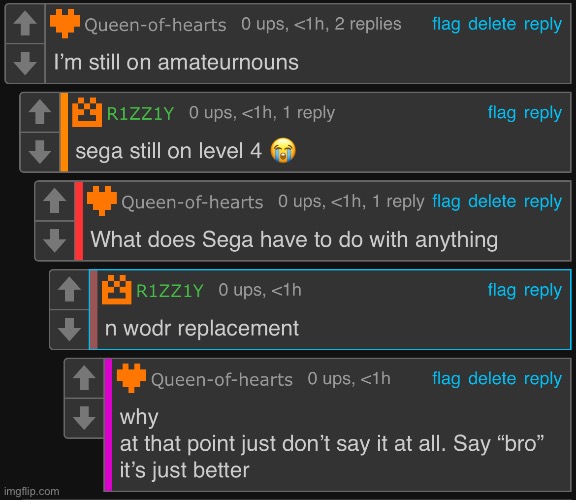Upvote the "What does Sega have to do" comment

coord(54,201)
